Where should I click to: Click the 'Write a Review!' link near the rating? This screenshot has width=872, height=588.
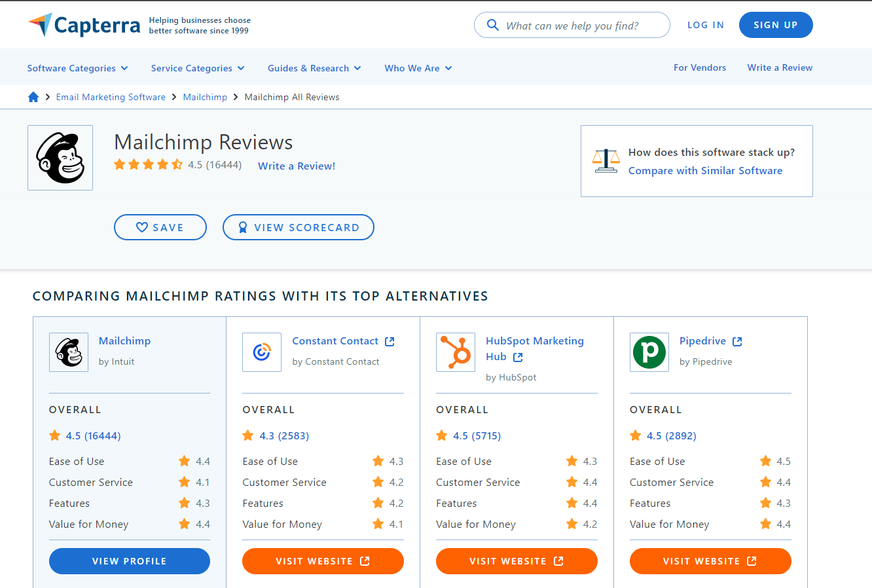(x=297, y=166)
